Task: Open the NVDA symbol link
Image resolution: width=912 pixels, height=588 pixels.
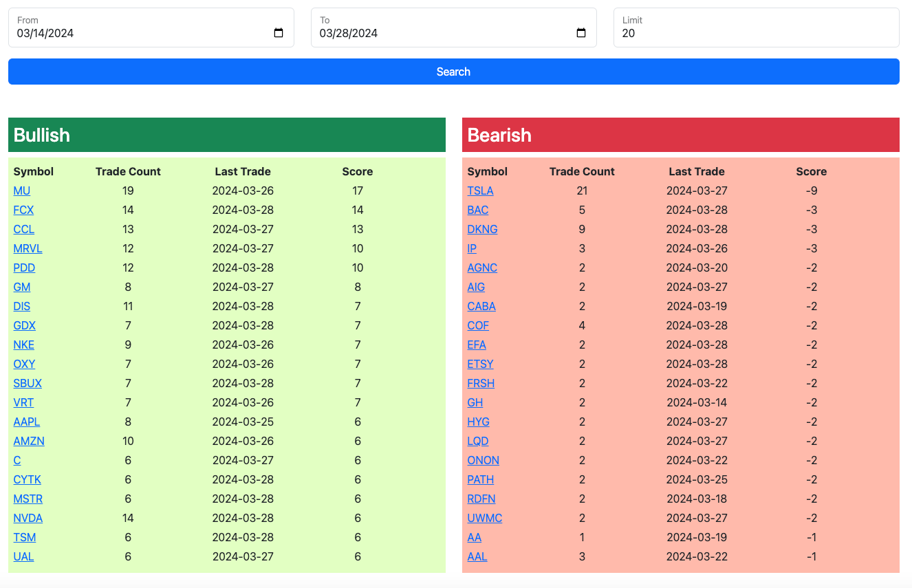Action: pyautogui.click(x=28, y=518)
